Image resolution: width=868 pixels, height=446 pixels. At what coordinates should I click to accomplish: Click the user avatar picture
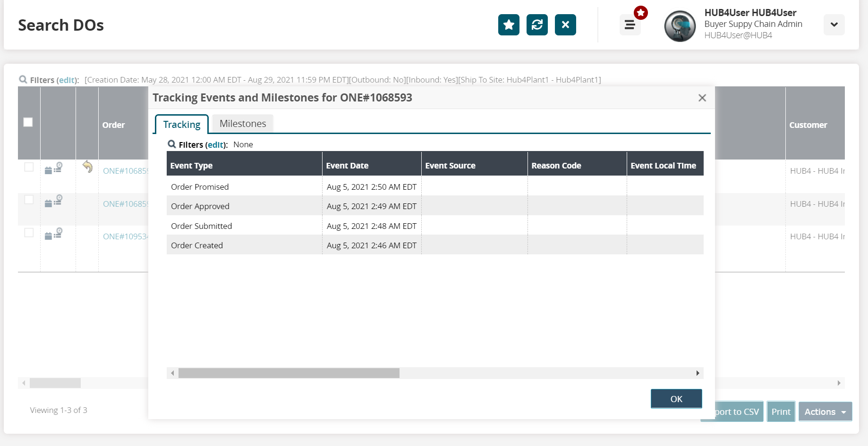click(x=680, y=26)
